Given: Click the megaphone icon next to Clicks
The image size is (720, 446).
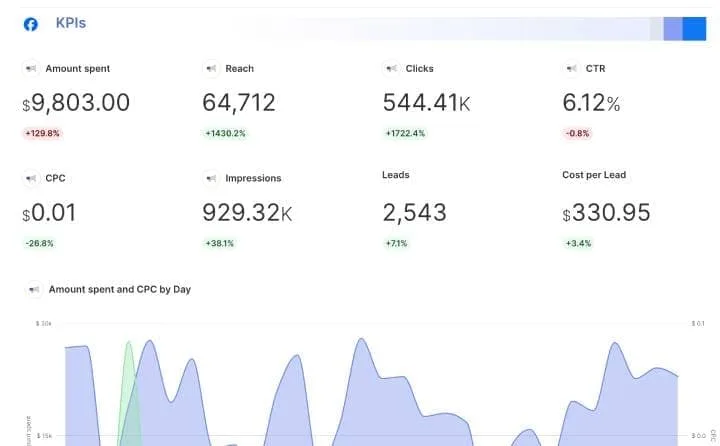Looking at the screenshot, I should [x=391, y=68].
